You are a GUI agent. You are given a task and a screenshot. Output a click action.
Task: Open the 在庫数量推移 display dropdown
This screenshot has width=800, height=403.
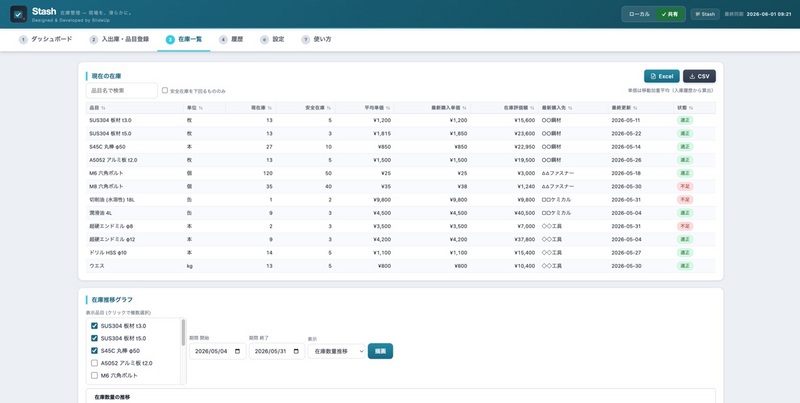(336, 351)
